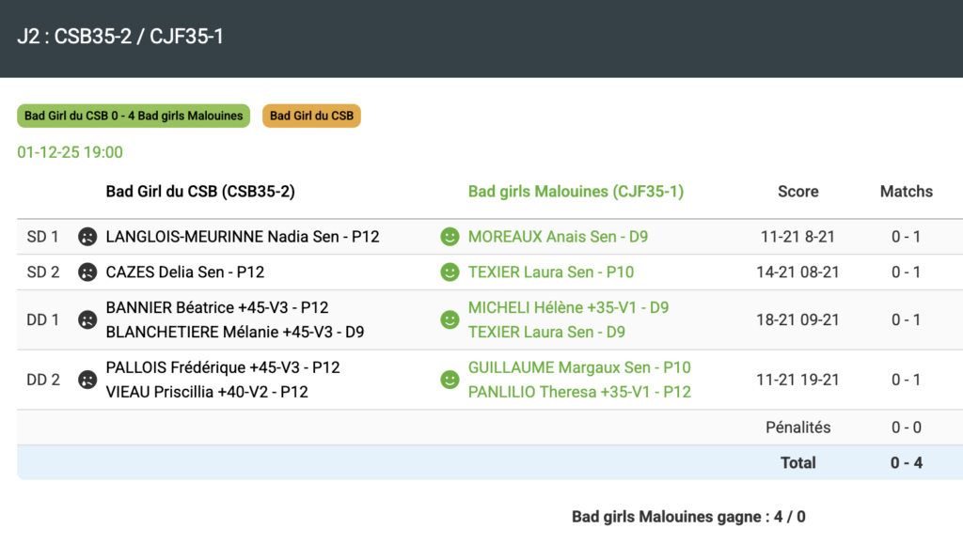
Task: Click the Bad Girl du CSB (CSB35-2) column header
Action: point(200,192)
